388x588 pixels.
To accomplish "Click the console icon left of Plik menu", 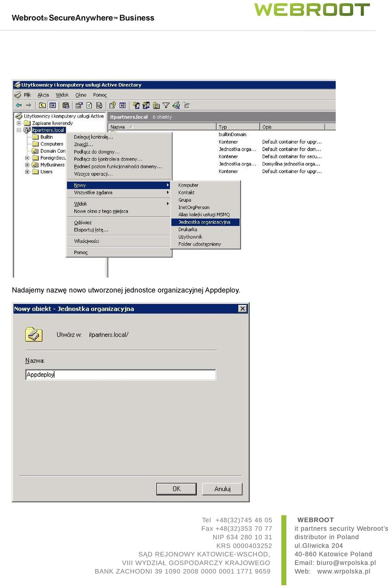I will pos(18,95).
